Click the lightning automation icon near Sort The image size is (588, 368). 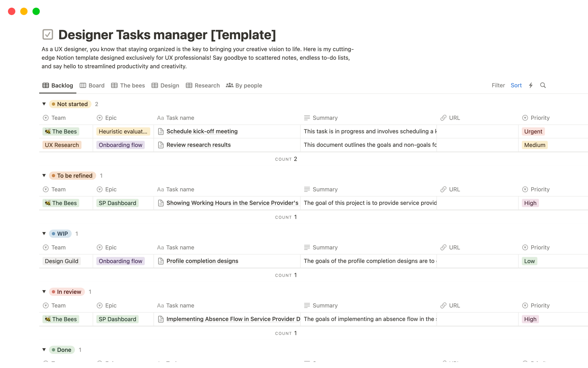531,85
